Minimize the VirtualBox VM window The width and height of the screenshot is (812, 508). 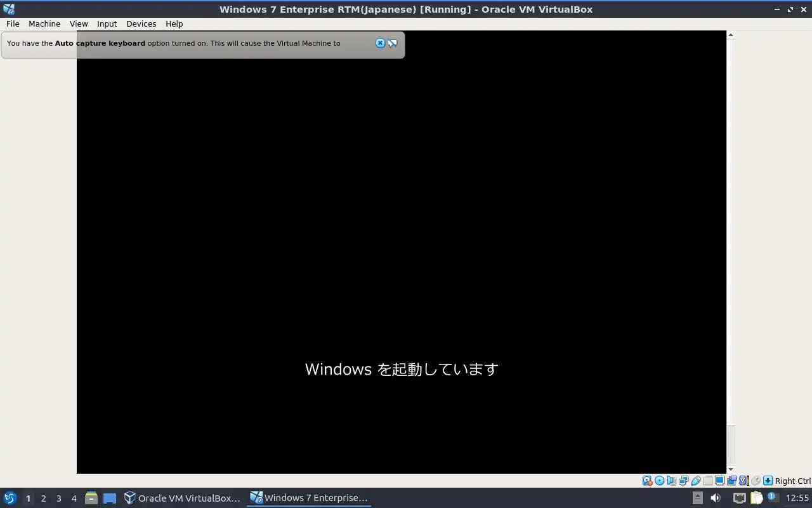pos(778,10)
